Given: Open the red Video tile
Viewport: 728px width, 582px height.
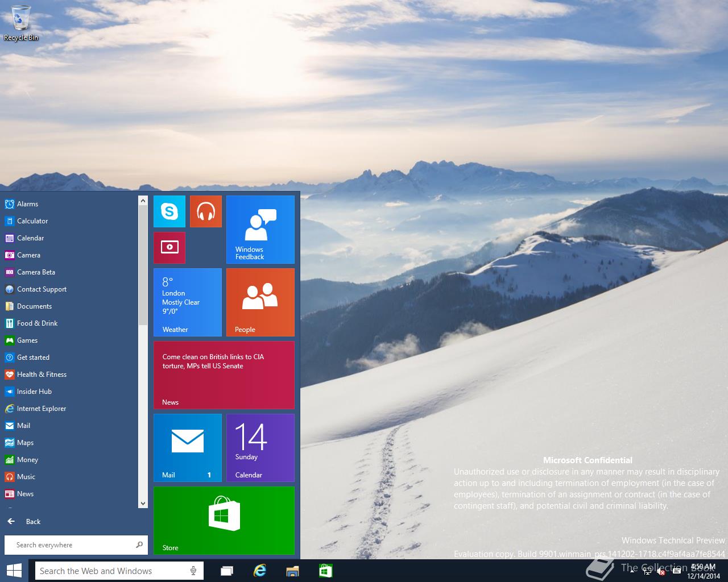Looking at the screenshot, I should 169,248.
